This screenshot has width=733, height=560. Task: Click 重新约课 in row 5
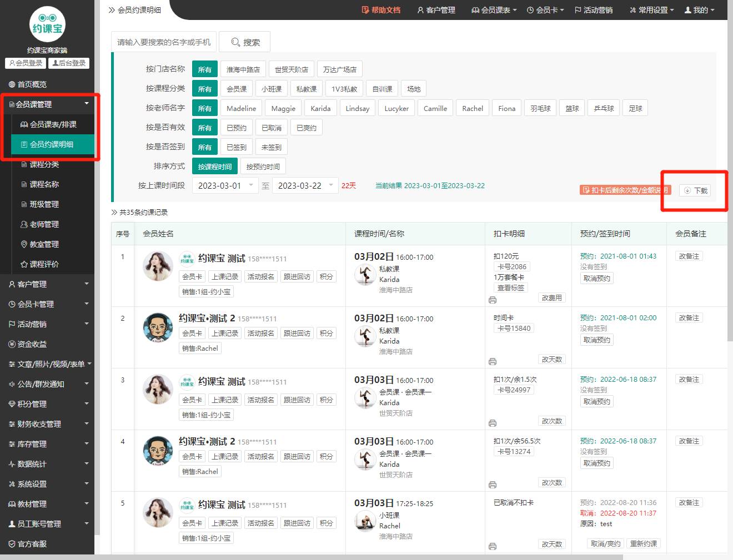(644, 543)
